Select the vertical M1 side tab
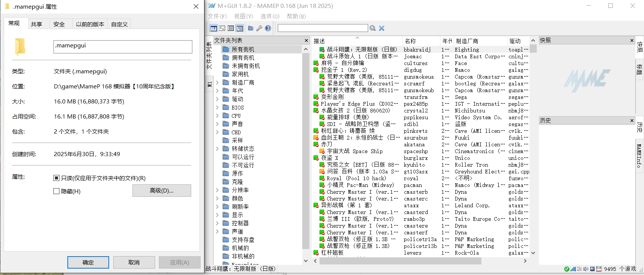This screenshot has width=644, height=275. point(210,84)
